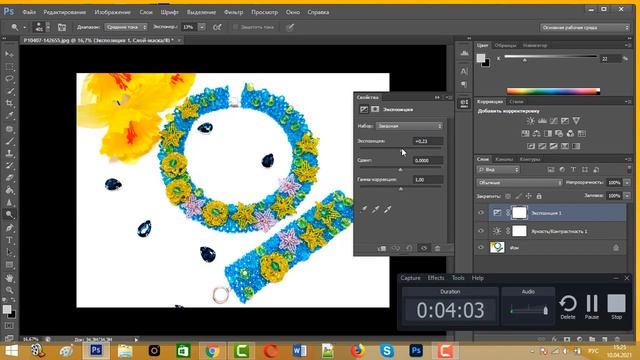The image size is (640, 360).
Task: Click the color spectrum ramp in Цвет panel
Action: (x=553, y=91)
